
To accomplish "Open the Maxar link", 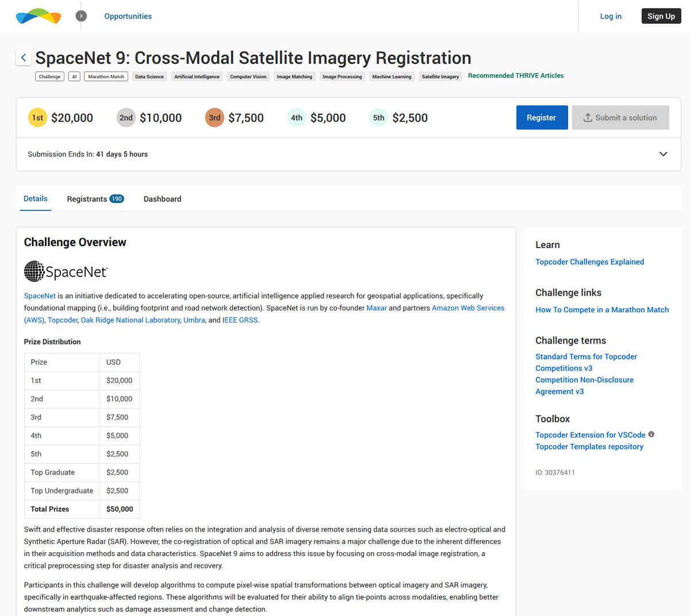I will [377, 308].
